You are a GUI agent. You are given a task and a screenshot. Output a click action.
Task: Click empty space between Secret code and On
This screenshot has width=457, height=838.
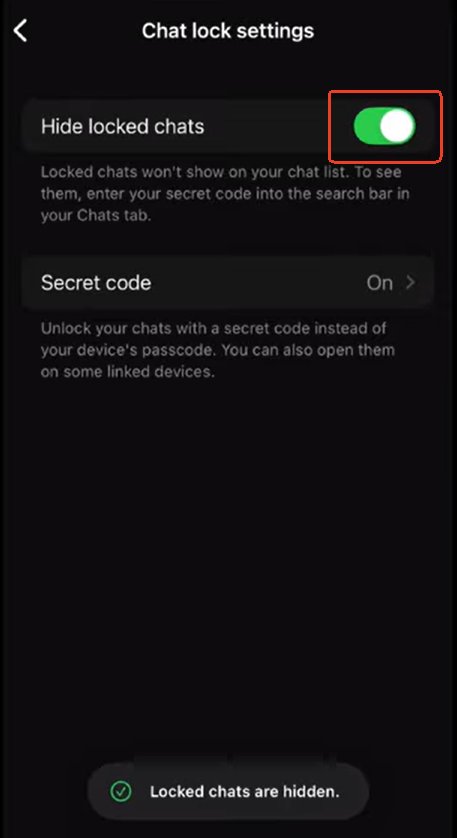pos(257,283)
